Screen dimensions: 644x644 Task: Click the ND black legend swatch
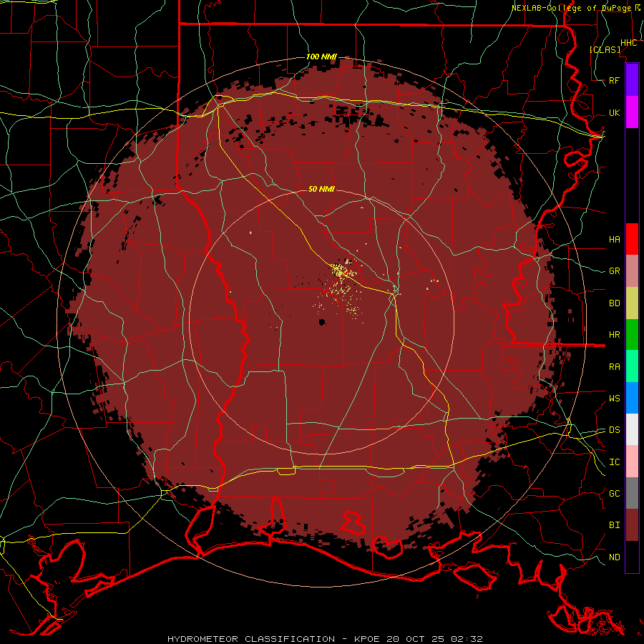(x=632, y=557)
